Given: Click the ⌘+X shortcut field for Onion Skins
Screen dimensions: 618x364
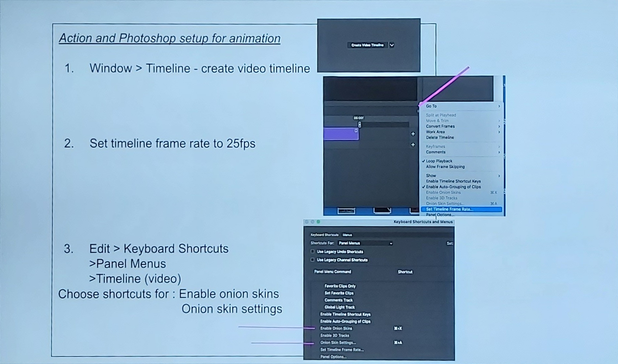Looking at the screenshot, I should click(x=398, y=328).
